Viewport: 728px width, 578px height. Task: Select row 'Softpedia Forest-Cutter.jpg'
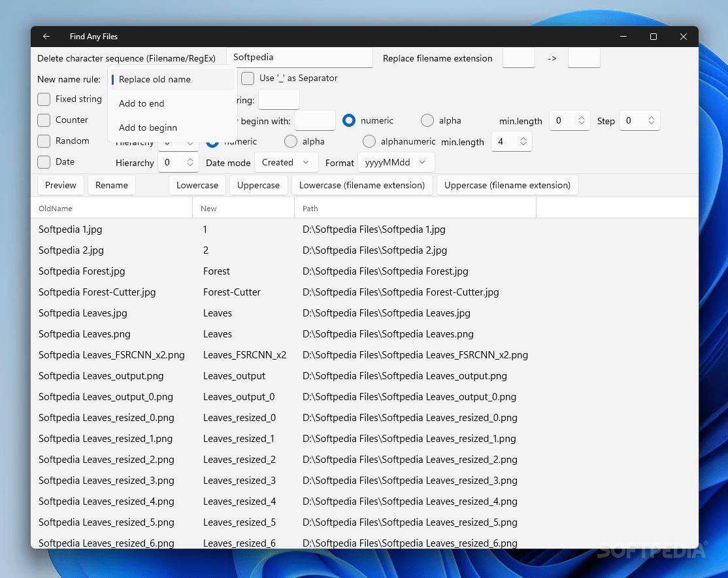pos(365,292)
